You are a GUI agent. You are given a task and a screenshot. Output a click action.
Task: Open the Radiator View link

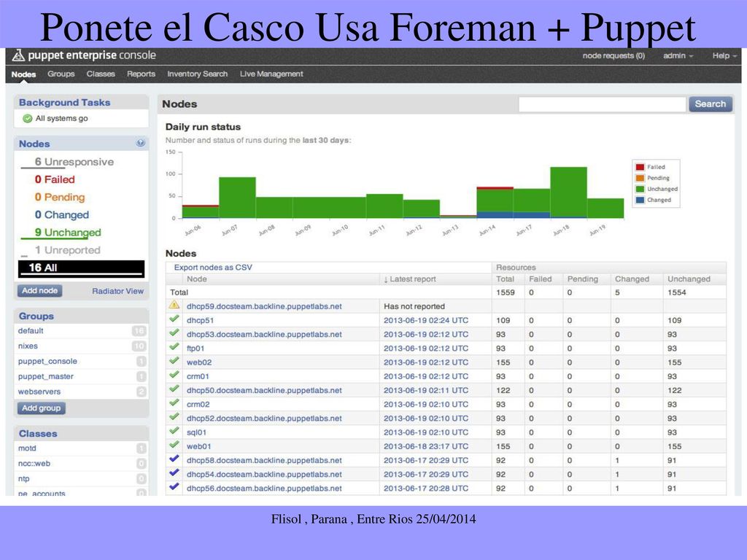click(x=117, y=291)
